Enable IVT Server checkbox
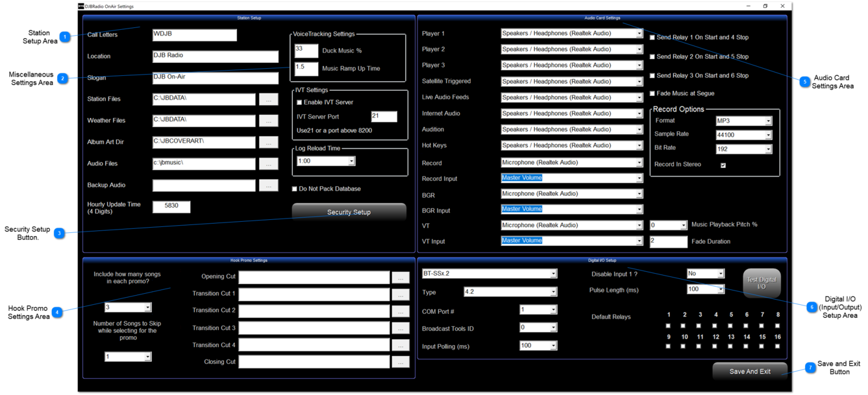868x395 pixels. (x=299, y=102)
